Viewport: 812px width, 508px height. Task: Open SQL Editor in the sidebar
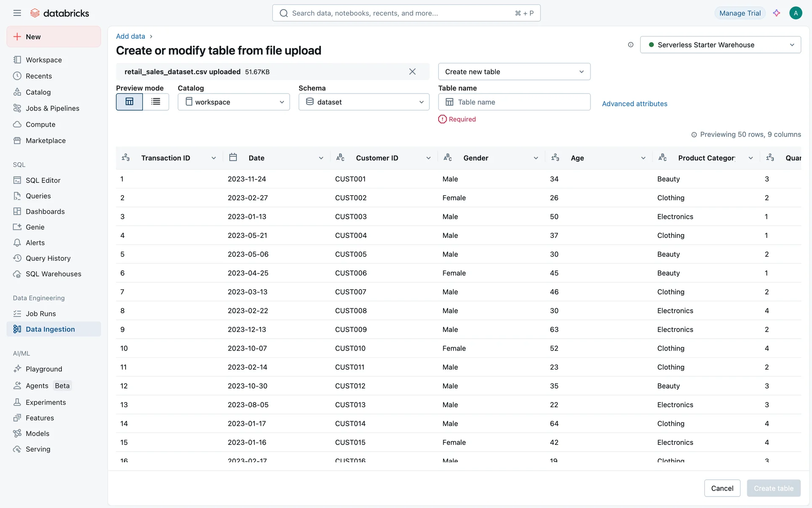click(43, 180)
